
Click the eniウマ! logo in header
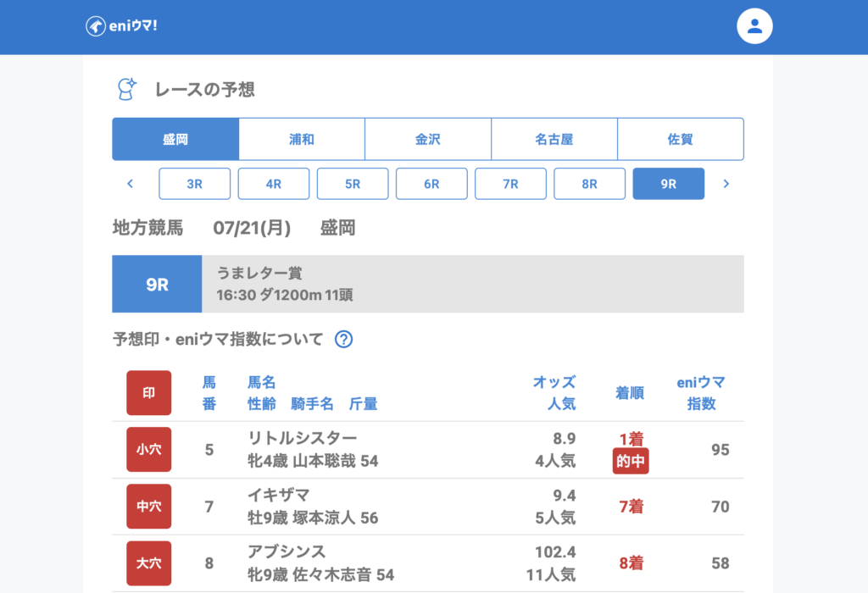click(x=122, y=26)
